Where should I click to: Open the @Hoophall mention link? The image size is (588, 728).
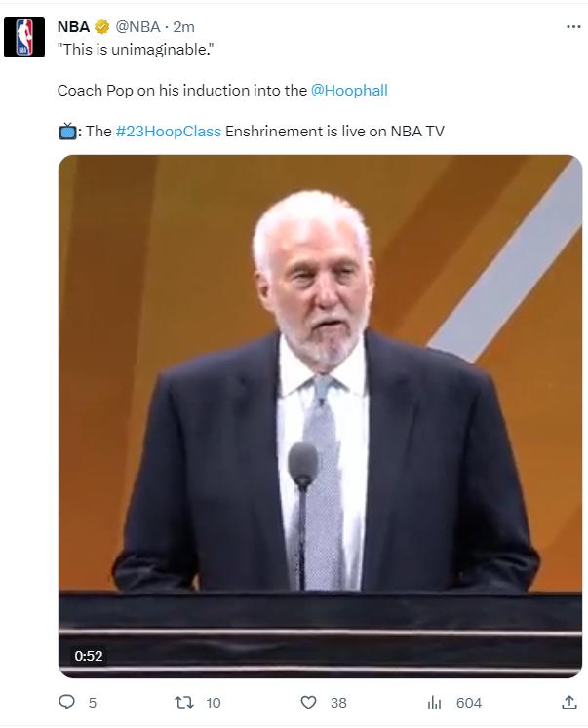349,90
